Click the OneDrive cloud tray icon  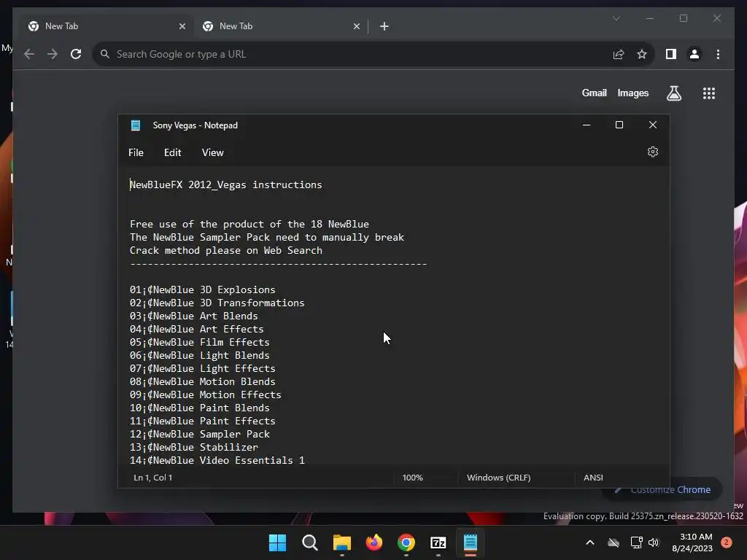[x=614, y=542]
